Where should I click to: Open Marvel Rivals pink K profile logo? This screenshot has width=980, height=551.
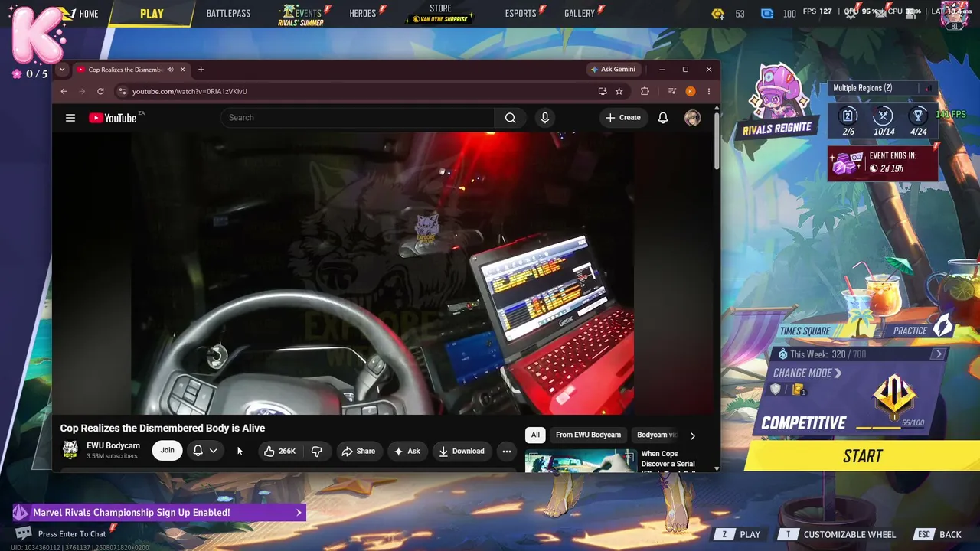[38, 34]
